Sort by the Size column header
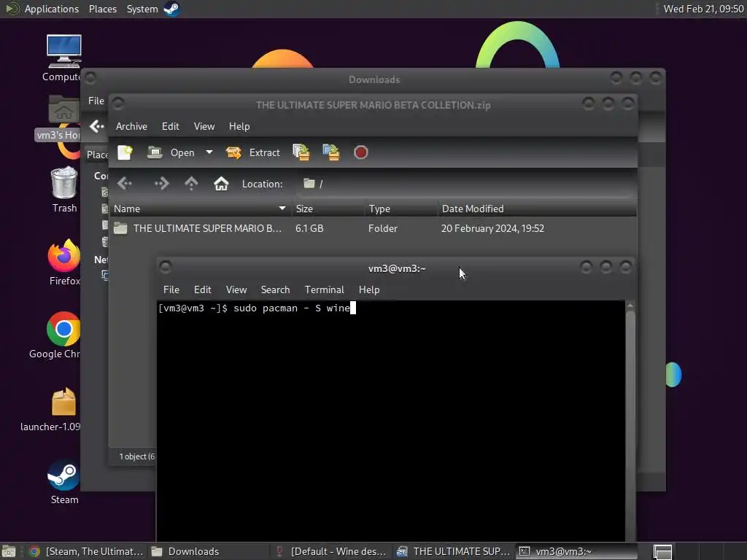 point(329,209)
